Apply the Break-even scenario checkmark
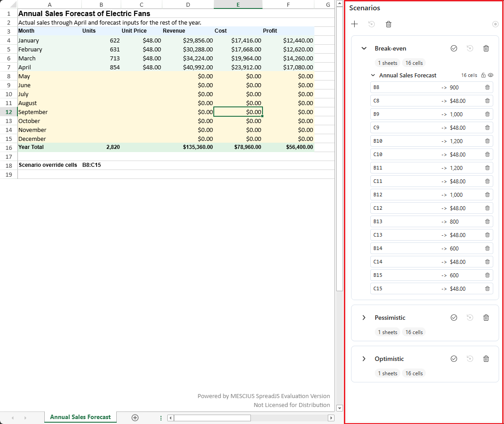Viewport: 504px width, 424px height. (x=454, y=48)
